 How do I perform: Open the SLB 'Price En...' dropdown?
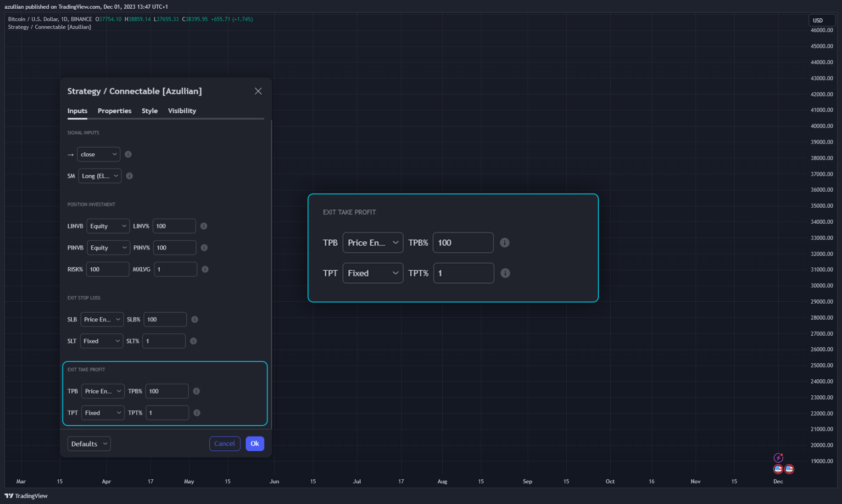(102, 319)
